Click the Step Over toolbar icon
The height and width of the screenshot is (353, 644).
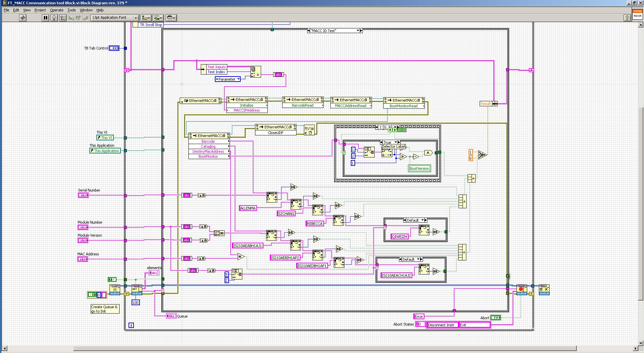78,18
